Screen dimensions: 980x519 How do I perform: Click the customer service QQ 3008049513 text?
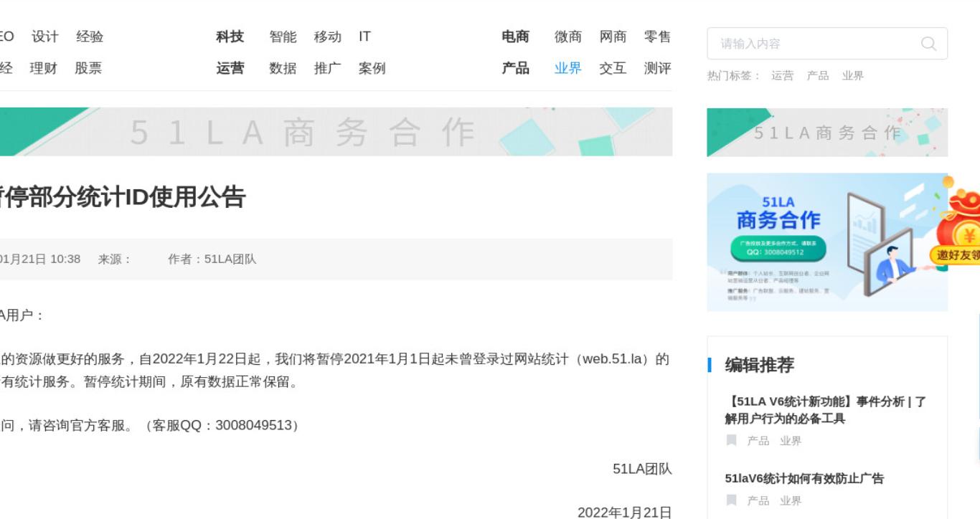222,426
